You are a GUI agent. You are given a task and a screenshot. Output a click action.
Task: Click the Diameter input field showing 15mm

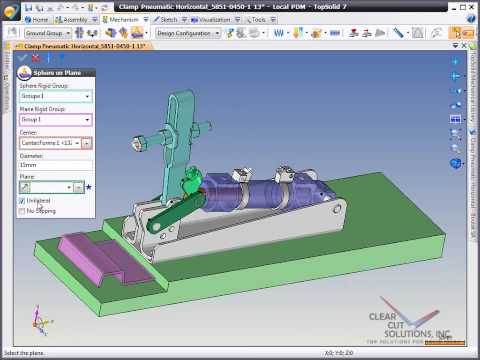[x=55, y=165]
